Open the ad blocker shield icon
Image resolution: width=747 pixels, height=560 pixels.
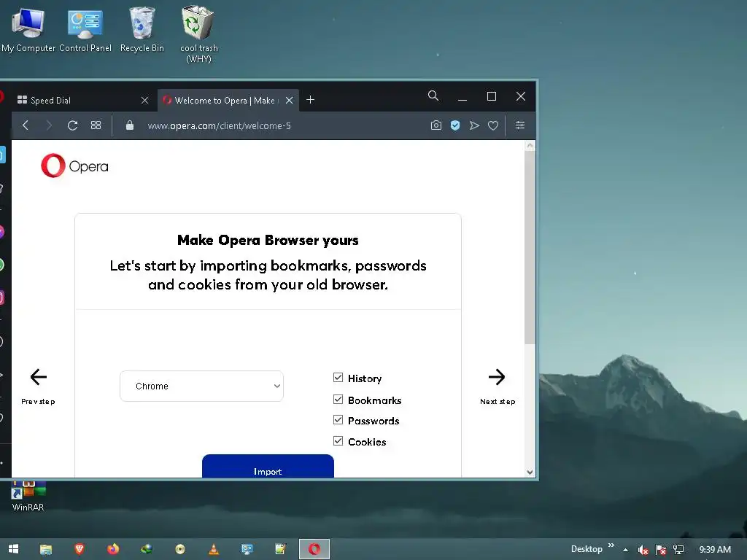click(455, 125)
